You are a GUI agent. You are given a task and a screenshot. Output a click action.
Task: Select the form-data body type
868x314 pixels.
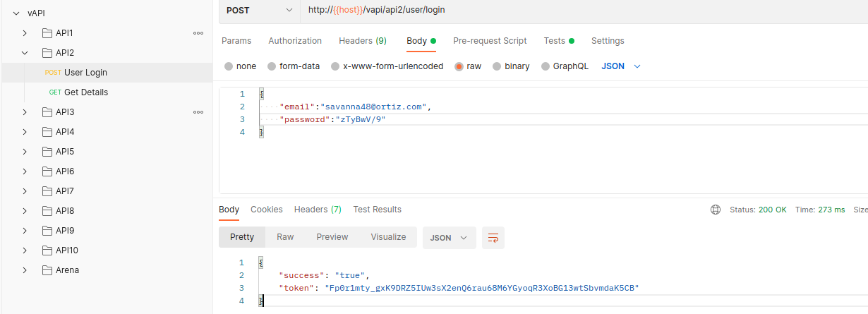pos(272,66)
